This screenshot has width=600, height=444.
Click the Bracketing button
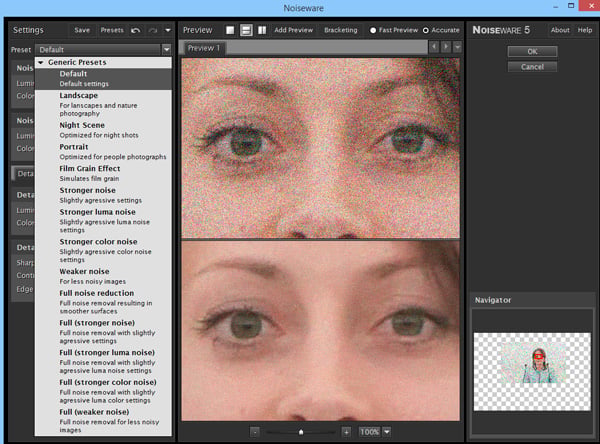coord(341,30)
